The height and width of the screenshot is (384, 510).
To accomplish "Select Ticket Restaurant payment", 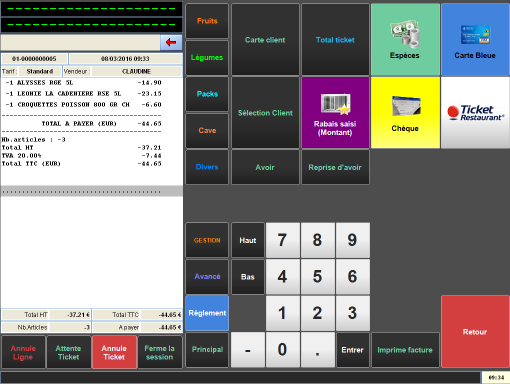I will (475, 112).
